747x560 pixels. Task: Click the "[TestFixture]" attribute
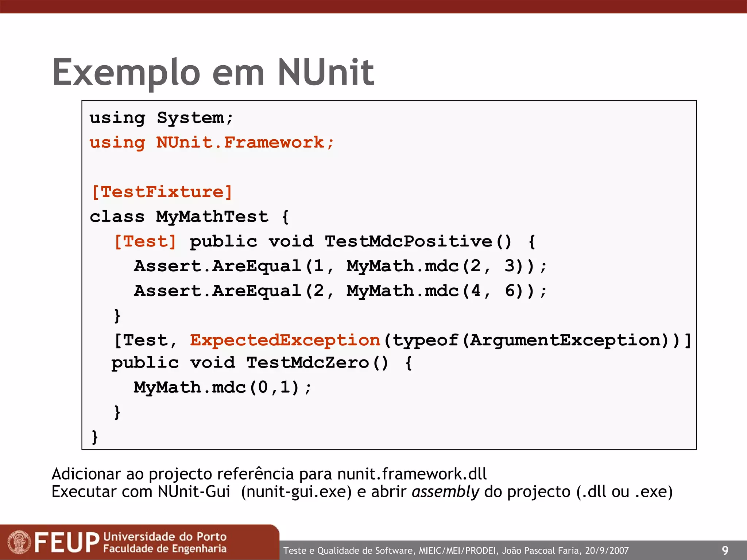click(162, 192)
